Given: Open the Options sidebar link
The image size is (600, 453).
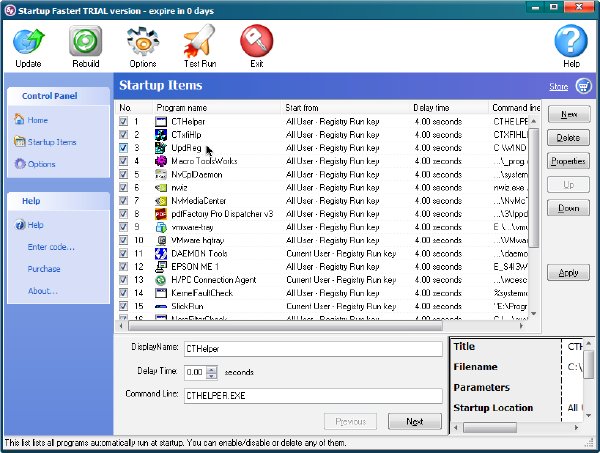Looking at the screenshot, I should (x=41, y=164).
